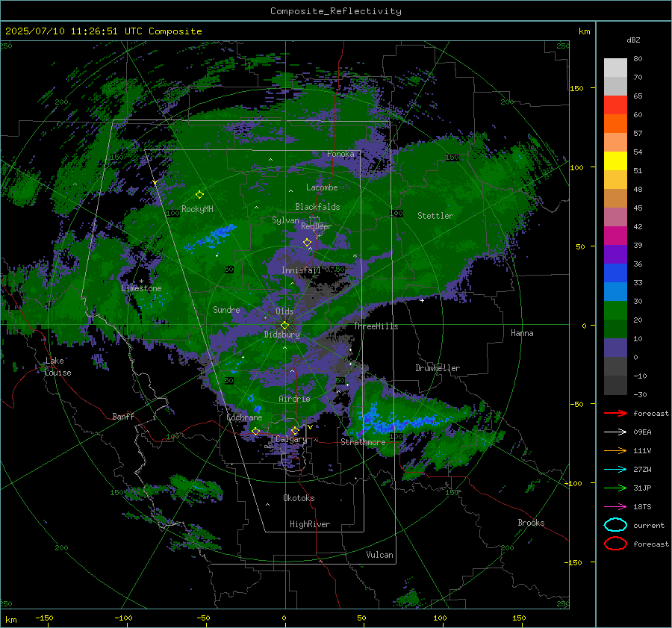The height and width of the screenshot is (628, 672).
Task: Click the magenta 18TS arrow icon
Action: 615,507
